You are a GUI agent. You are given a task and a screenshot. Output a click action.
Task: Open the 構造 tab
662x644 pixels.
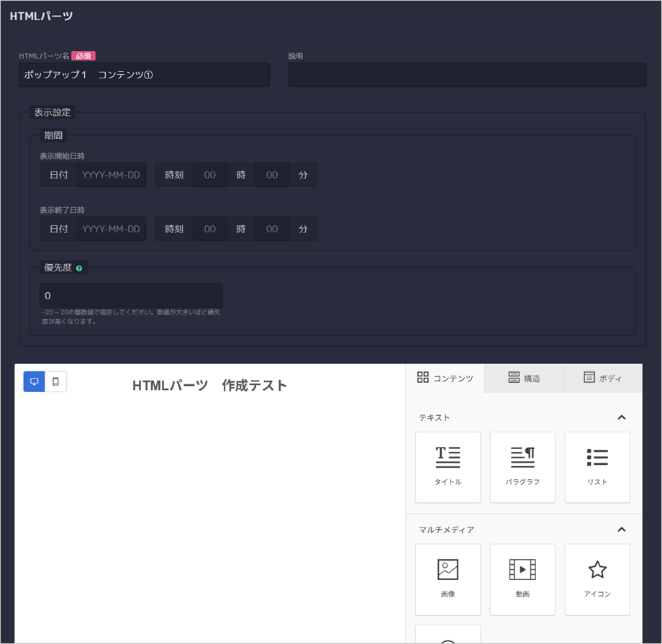[x=524, y=378]
